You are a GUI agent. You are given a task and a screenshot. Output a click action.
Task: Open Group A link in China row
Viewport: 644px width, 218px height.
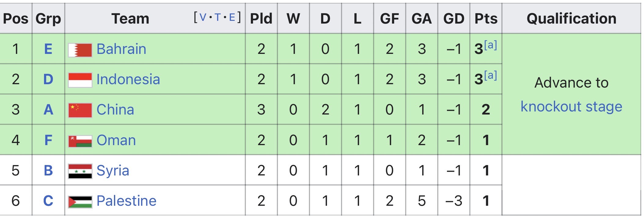click(x=48, y=110)
